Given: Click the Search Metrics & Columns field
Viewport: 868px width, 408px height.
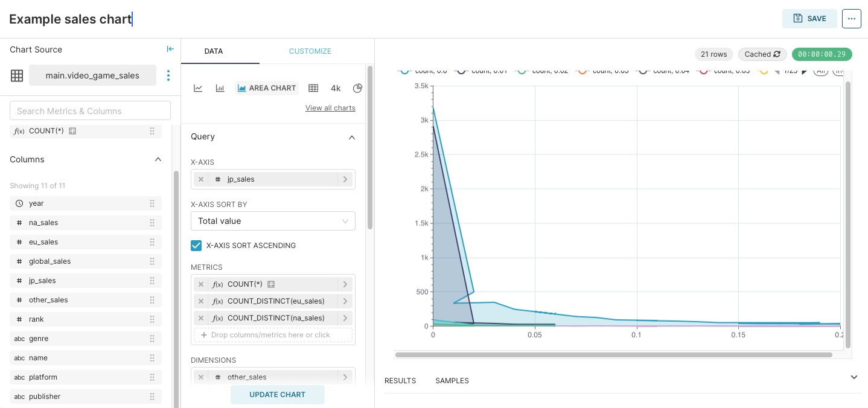Looking at the screenshot, I should (x=91, y=111).
